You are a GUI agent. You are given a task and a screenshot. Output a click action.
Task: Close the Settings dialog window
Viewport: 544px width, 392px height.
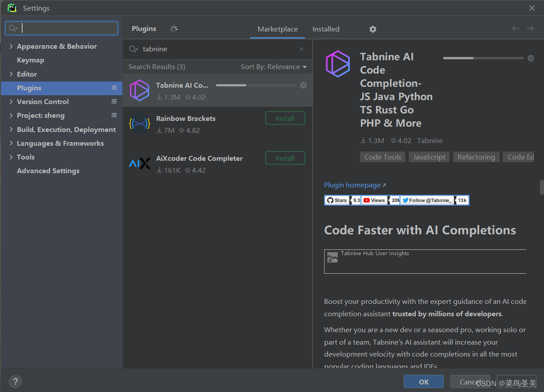click(x=532, y=8)
